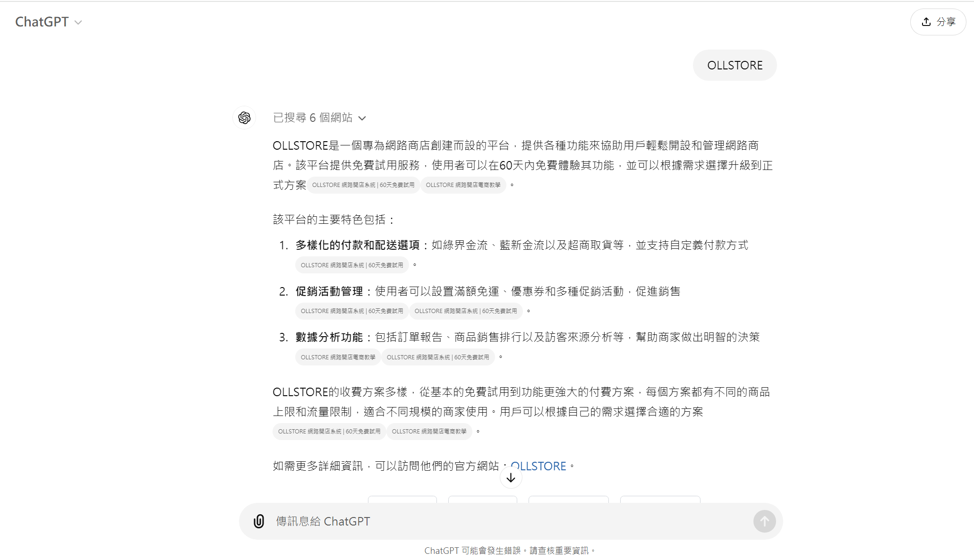974x560 pixels.
Task: Click the 分享 share button
Action: [938, 22]
